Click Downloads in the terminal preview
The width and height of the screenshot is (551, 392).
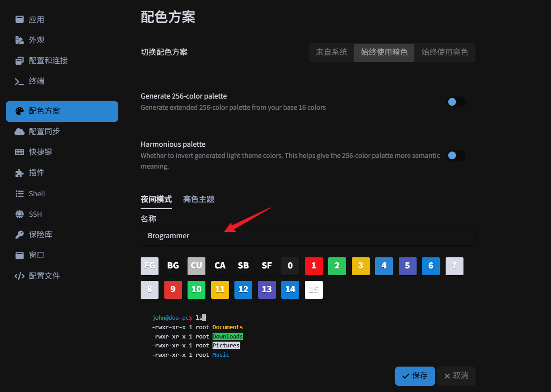228,336
